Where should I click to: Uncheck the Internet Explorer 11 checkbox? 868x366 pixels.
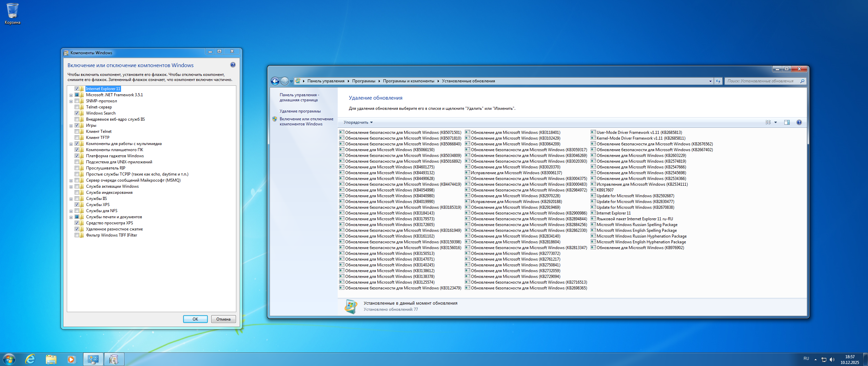coord(77,89)
